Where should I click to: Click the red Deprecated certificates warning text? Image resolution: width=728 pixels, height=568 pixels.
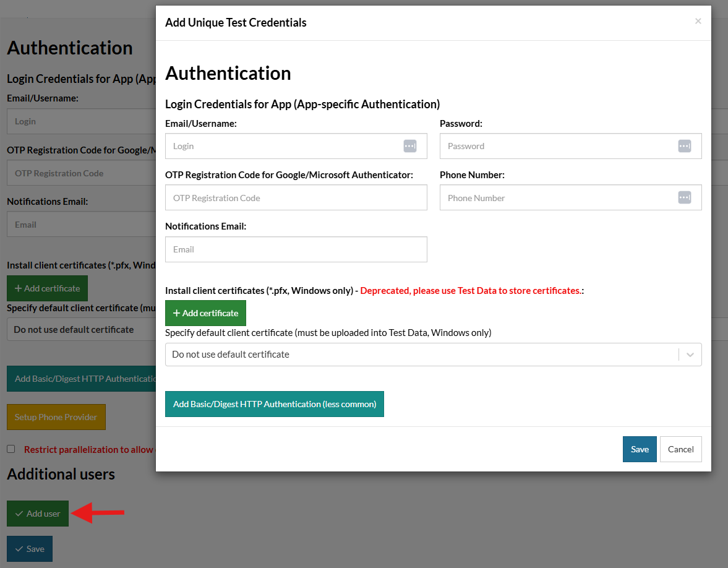coord(471,291)
